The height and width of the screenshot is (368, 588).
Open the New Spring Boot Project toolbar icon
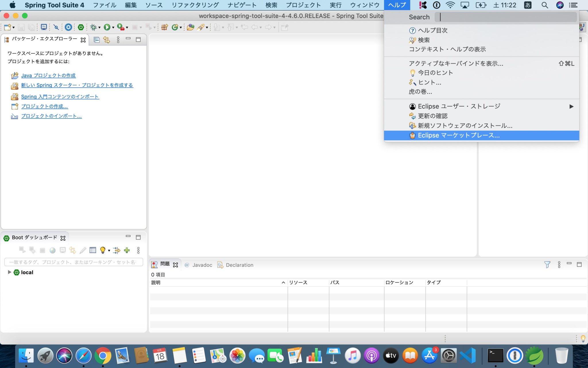81,27
